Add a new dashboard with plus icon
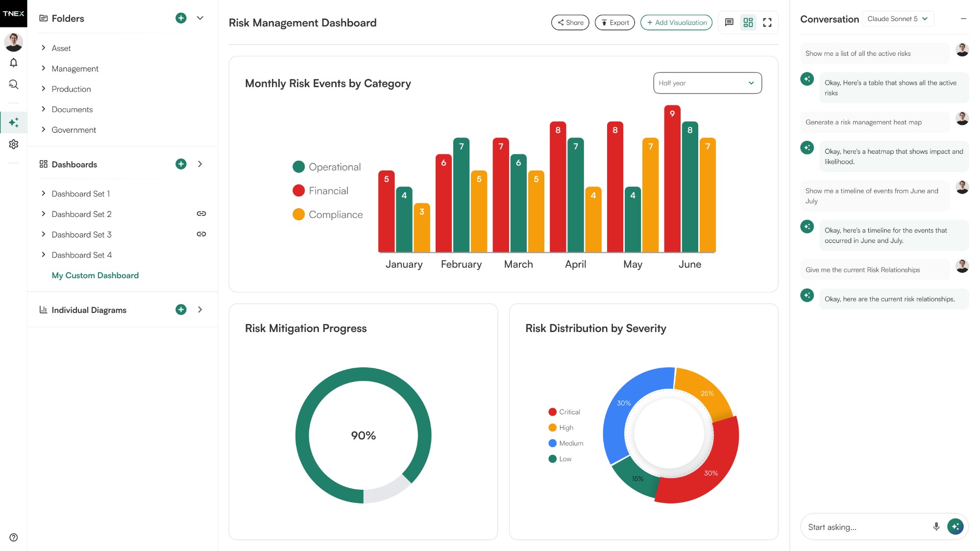 (x=181, y=164)
